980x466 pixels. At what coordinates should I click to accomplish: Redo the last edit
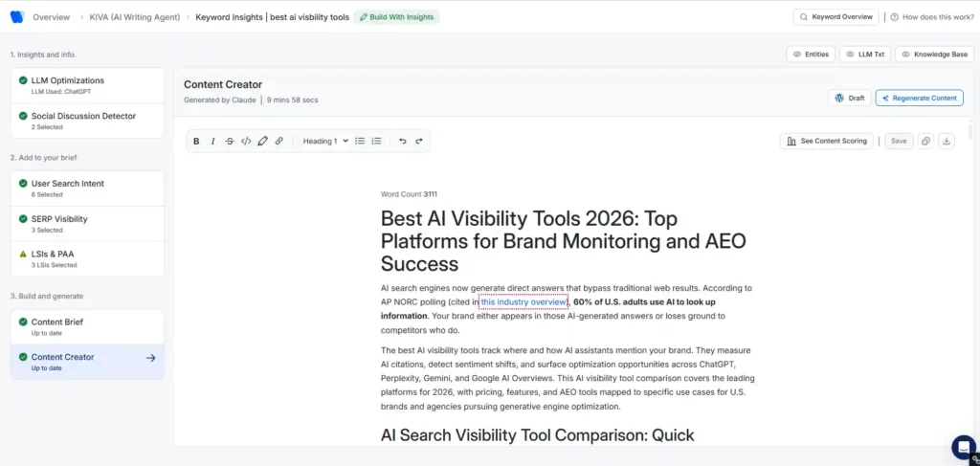[419, 142]
